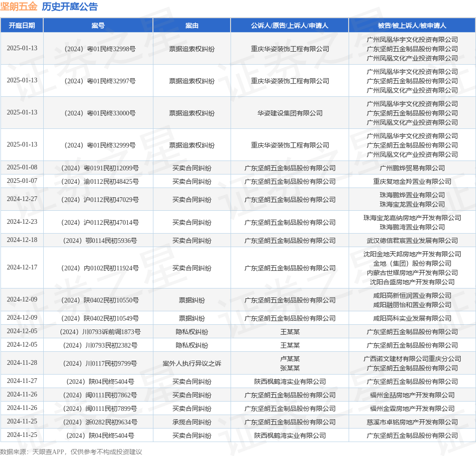
Task: Select case number 粤0191民初12099号
Action: coord(100,168)
